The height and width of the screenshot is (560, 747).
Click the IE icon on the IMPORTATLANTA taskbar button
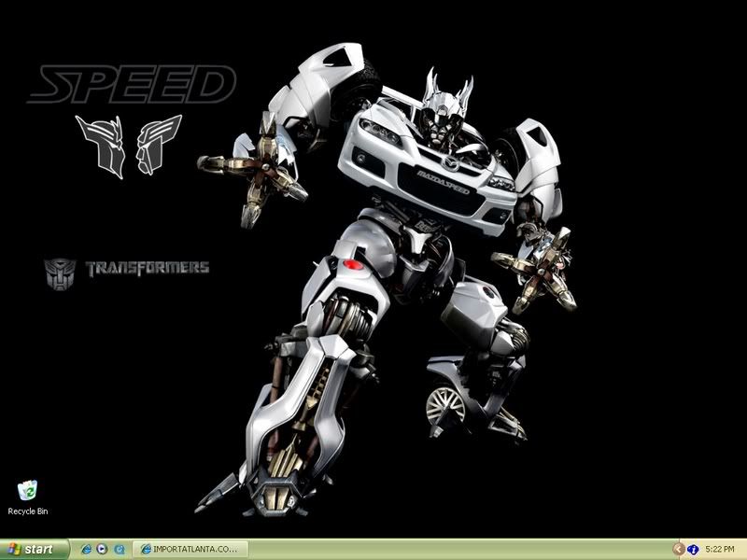coord(146,549)
